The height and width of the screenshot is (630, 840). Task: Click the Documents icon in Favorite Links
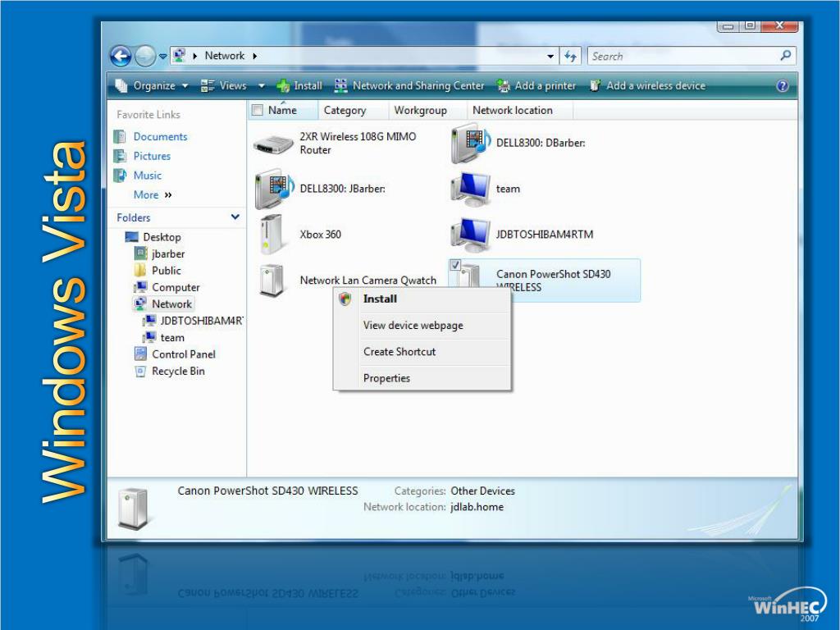point(120,137)
